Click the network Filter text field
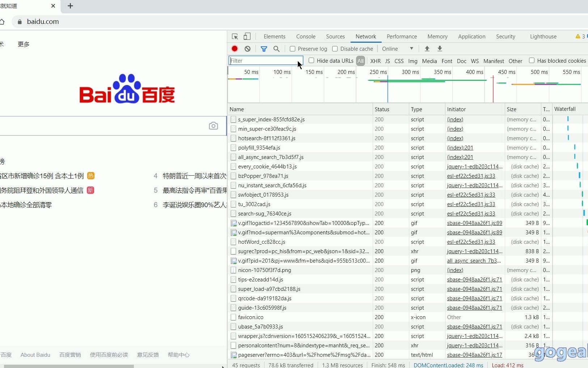 266,60
